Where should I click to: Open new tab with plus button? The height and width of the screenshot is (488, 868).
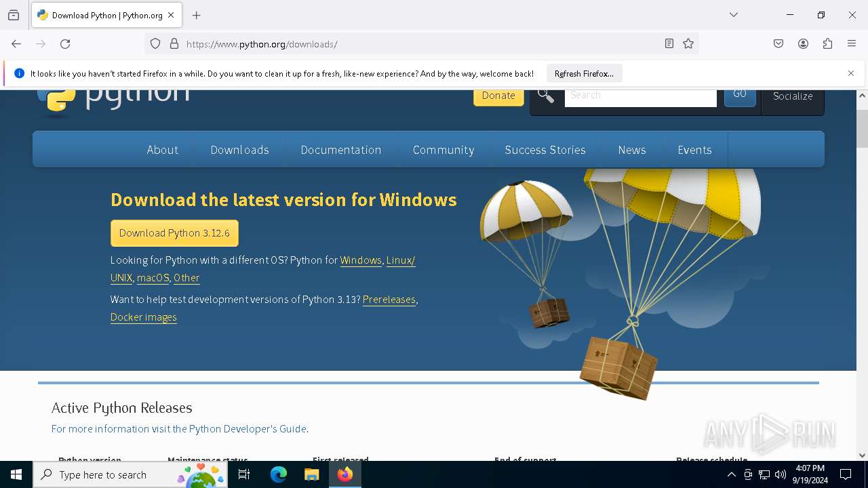tap(197, 15)
